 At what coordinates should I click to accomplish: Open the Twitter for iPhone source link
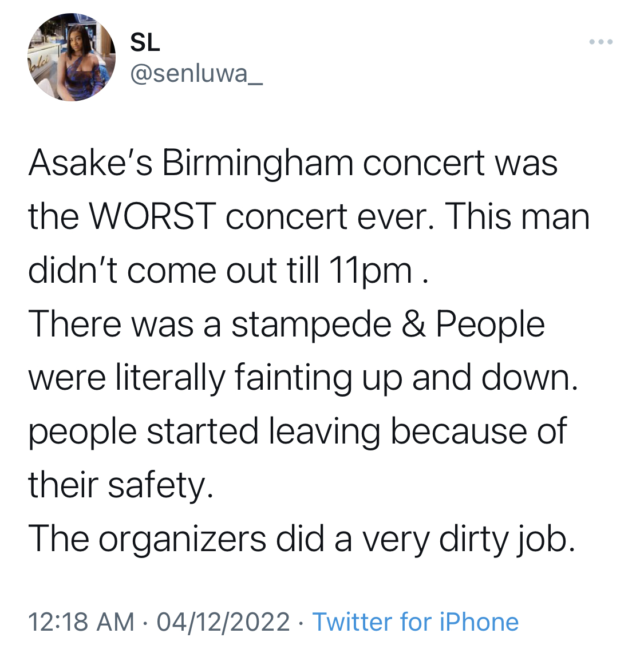[x=416, y=622]
